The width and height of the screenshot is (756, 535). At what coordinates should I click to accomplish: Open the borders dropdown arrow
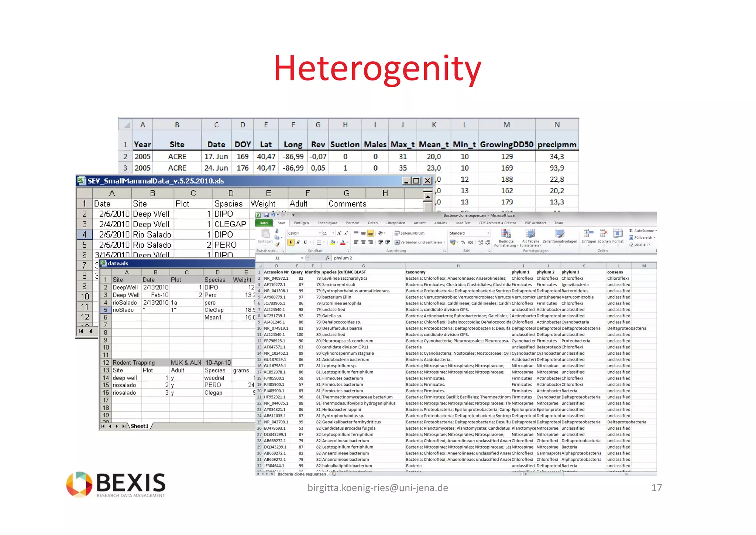point(324,242)
